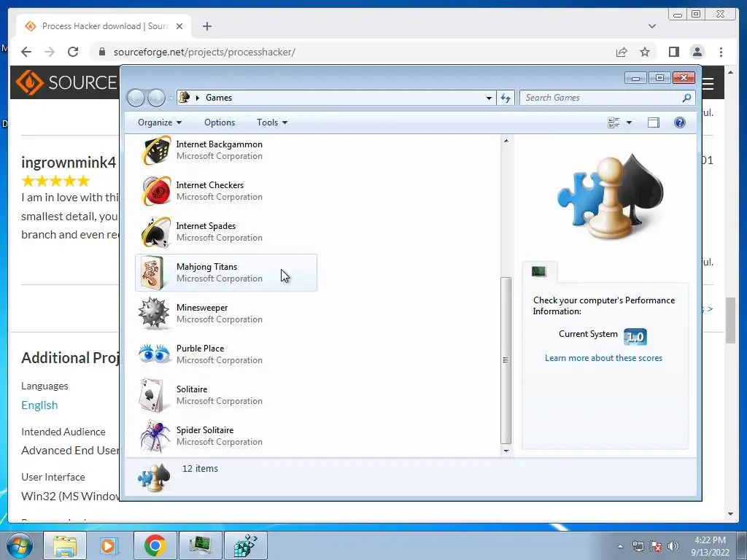
Task: Click Games breadcrumb arrow in address bar
Action: coord(197,98)
